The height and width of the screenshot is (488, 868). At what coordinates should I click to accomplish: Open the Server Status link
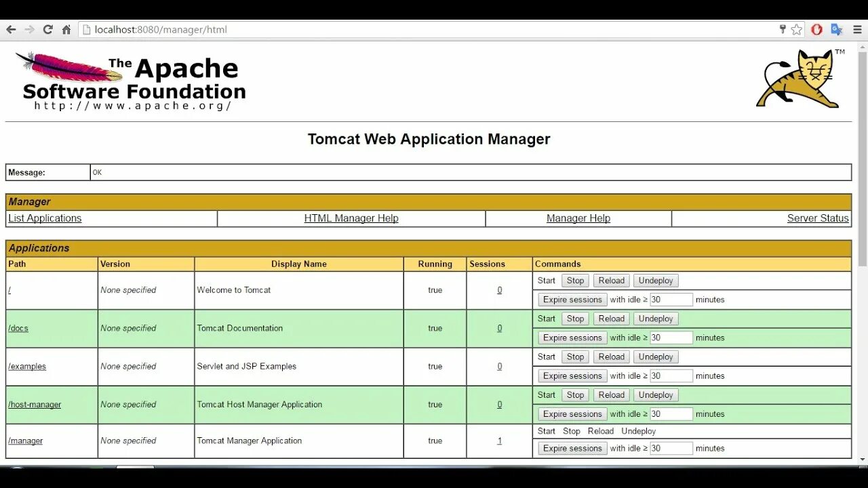click(x=818, y=218)
